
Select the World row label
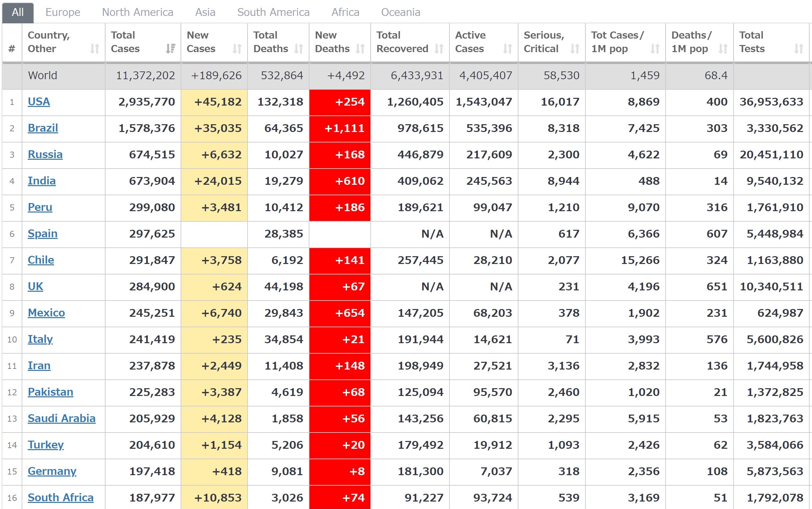click(43, 75)
